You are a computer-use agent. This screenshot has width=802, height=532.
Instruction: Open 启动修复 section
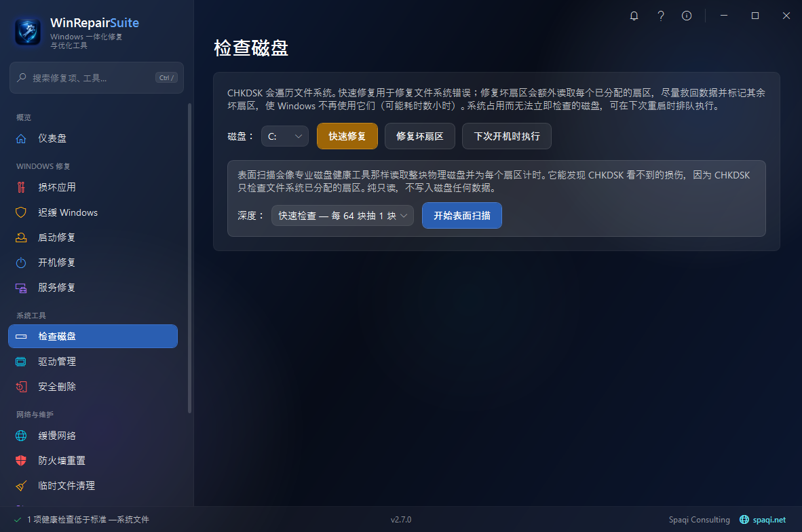(93, 237)
